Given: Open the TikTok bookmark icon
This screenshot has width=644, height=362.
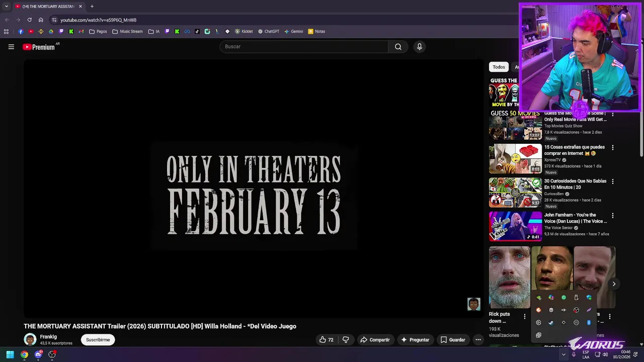Looking at the screenshot, I should point(197,31).
